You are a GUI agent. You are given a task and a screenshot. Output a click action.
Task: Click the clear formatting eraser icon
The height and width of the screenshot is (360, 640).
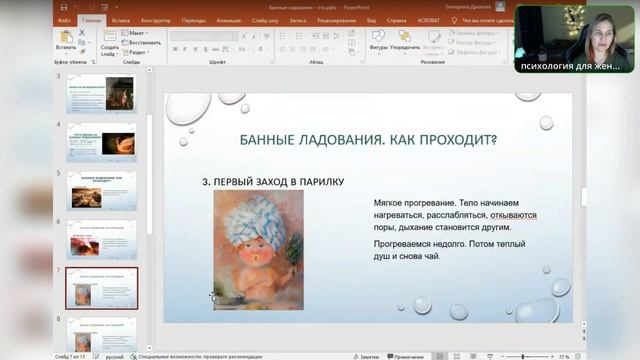tap(267, 36)
